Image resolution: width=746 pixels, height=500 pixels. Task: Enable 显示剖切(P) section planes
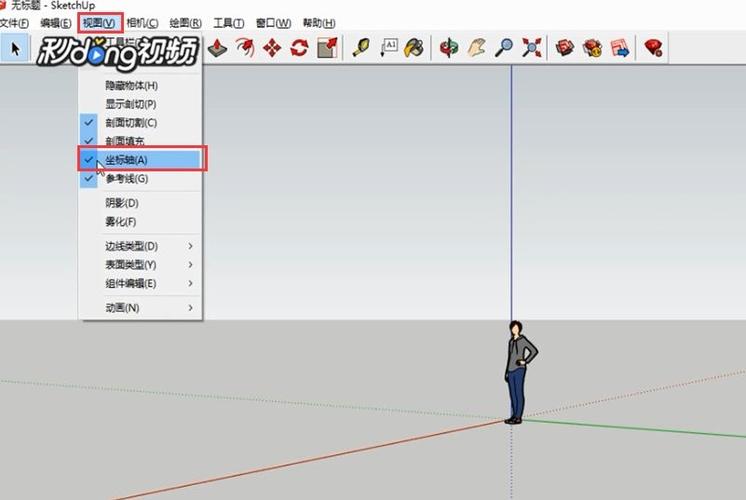(x=141, y=104)
